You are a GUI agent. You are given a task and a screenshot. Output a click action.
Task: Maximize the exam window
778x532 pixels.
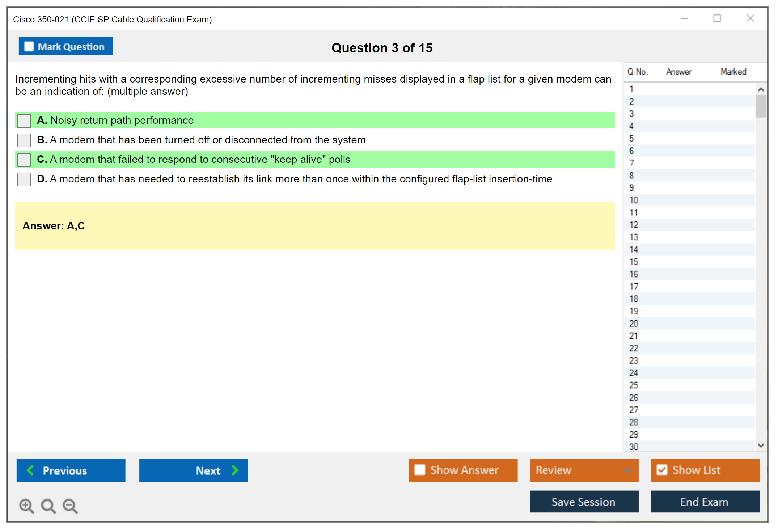pyautogui.click(x=717, y=18)
